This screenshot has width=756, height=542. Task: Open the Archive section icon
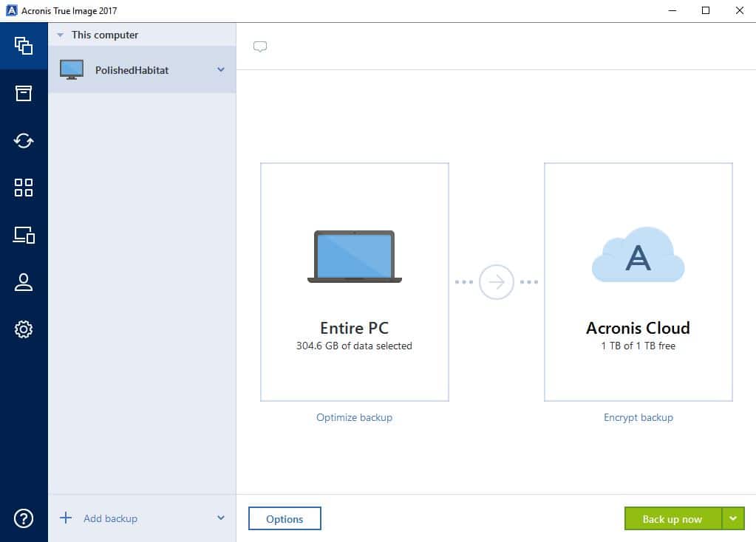coord(24,93)
